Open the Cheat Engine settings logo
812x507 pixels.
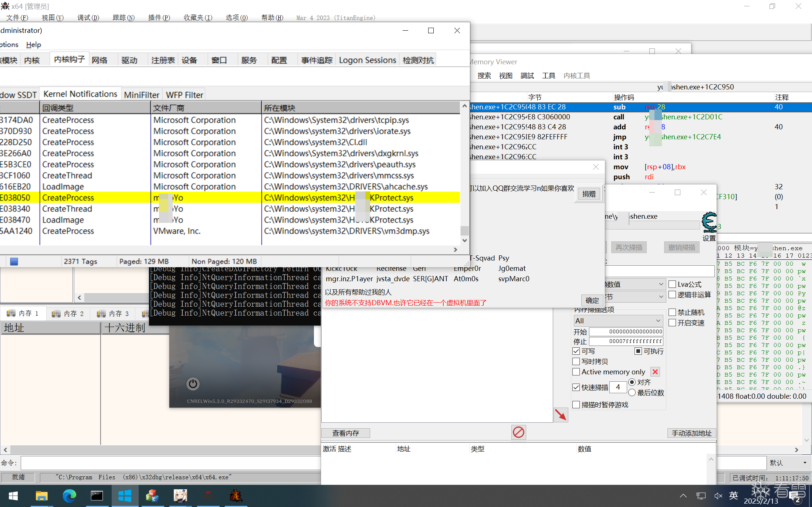pyautogui.click(x=709, y=222)
